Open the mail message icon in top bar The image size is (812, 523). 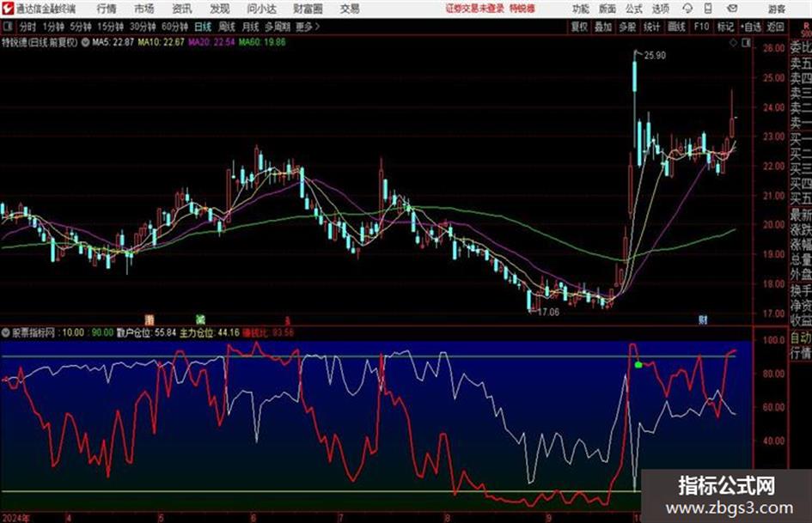pyautogui.click(x=732, y=9)
